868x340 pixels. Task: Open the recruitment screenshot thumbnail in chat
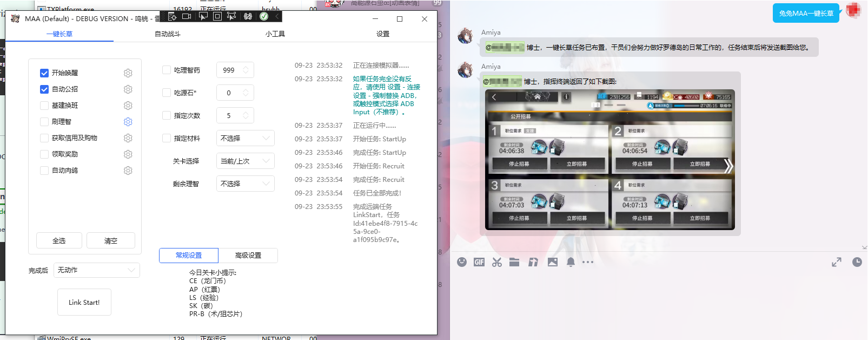(x=610, y=160)
